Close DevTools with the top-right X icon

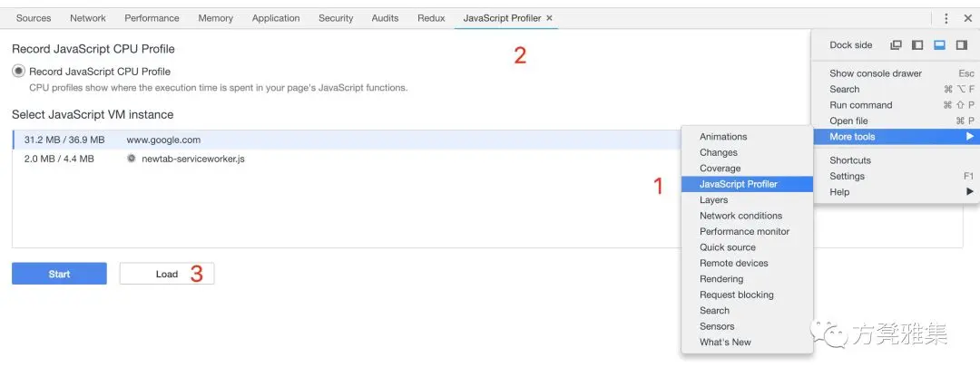click(x=967, y=18)
